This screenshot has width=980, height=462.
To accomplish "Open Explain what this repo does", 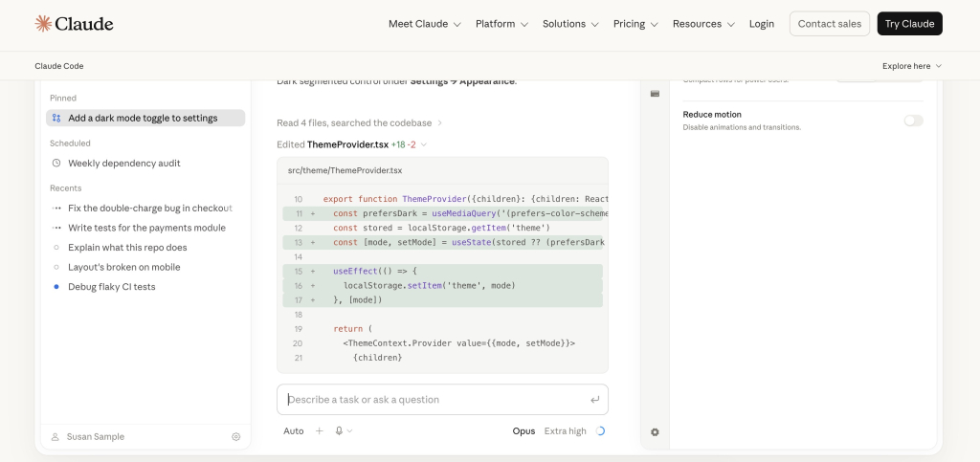I will coord(127,247).
